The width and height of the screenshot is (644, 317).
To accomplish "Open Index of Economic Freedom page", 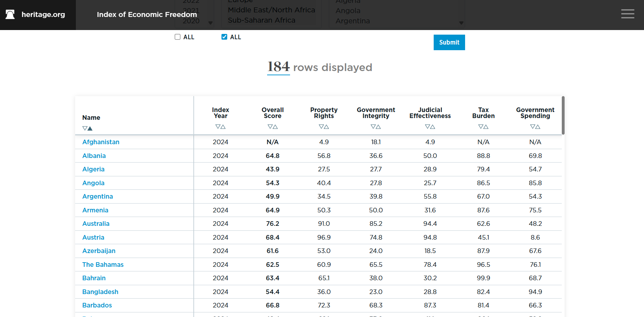I will tap(147, 14).
